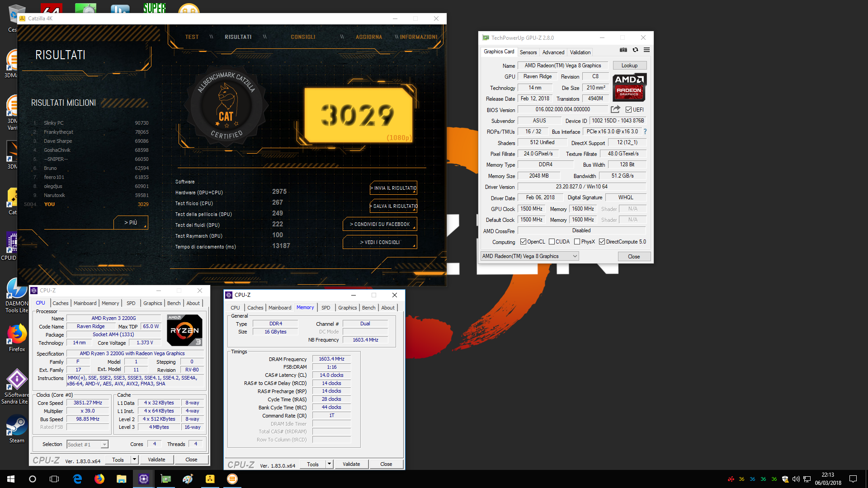Click Bus Interface question mark icon
This screenshot has width=868, height=488.
pos(645,131)
